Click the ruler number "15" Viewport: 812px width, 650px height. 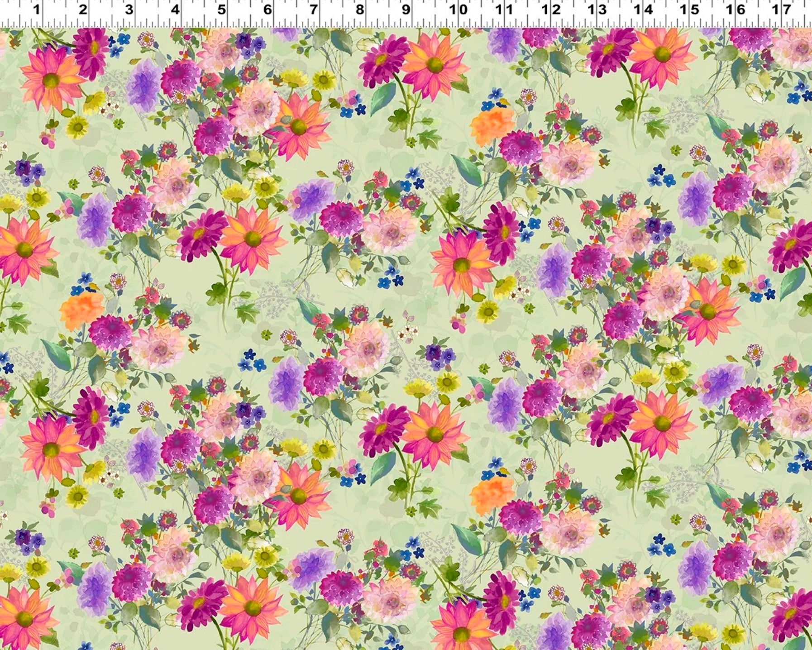689,10
